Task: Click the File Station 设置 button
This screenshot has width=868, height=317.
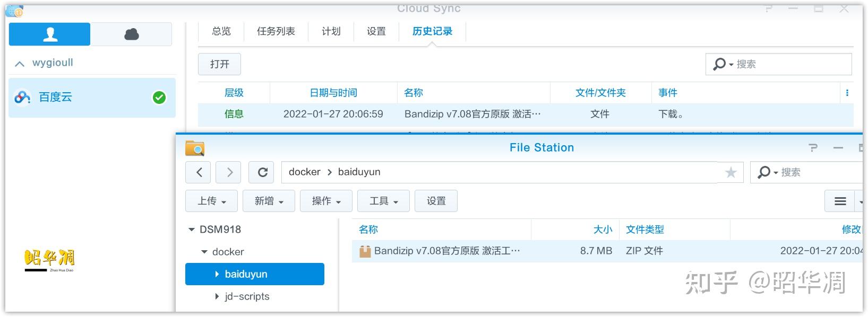Action: click(x=436, y=201)
